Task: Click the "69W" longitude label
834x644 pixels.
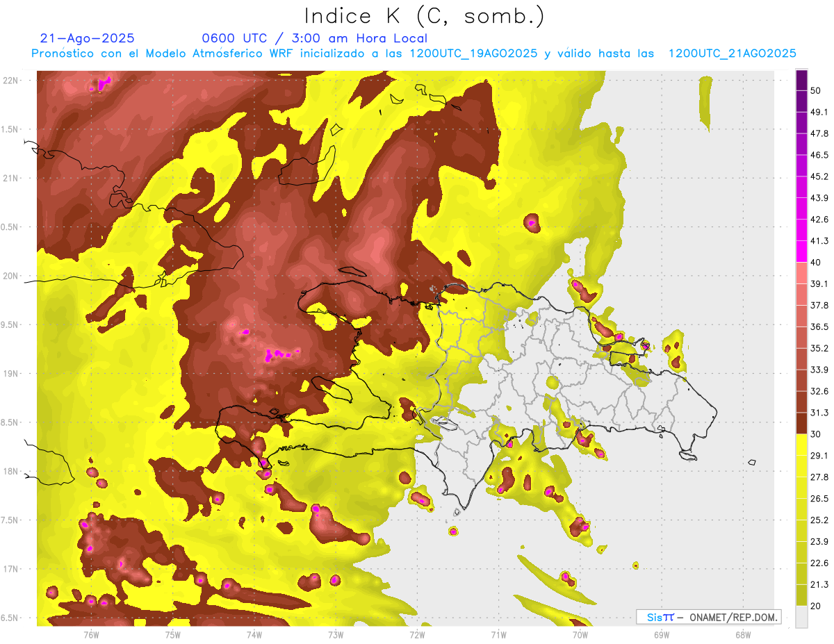Action: [661, 634]
